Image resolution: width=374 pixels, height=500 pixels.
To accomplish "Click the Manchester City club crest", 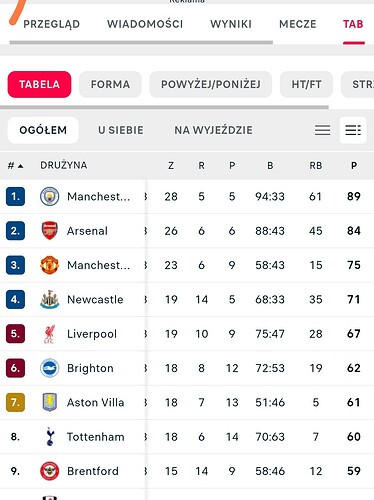I will coord(49,196).
